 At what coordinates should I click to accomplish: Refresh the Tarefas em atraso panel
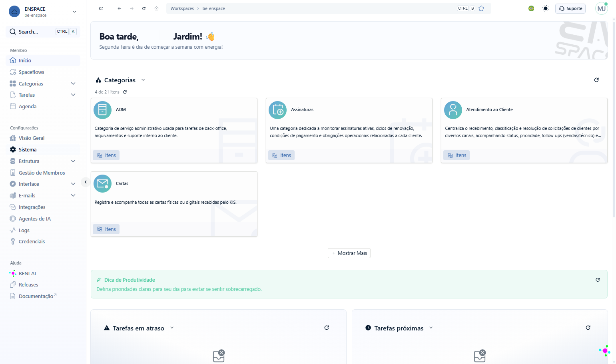[x=327, y=328]
